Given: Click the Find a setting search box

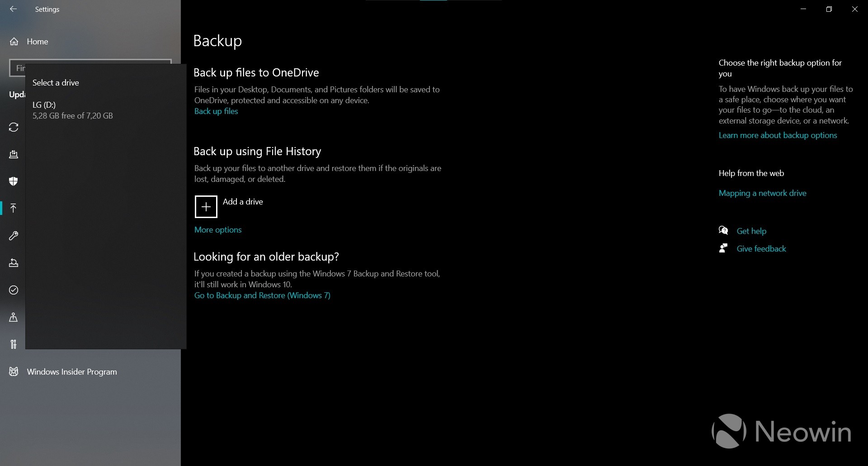Looking at the screenshot, I should click(x=90, y=68).
